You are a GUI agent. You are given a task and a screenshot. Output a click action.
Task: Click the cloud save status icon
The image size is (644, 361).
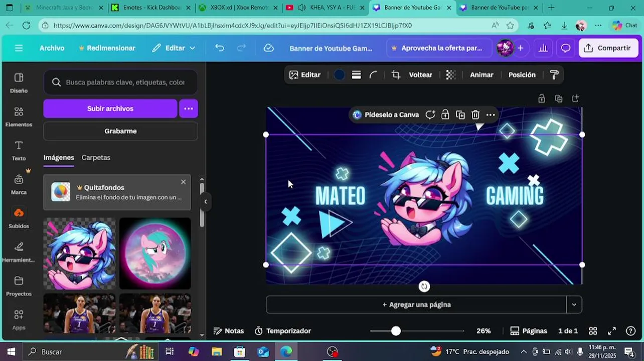coord(269,48)
